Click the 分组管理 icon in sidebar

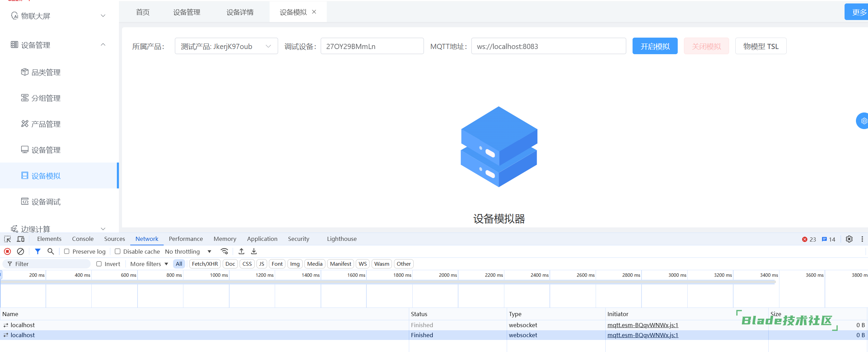tap(25, 98)
